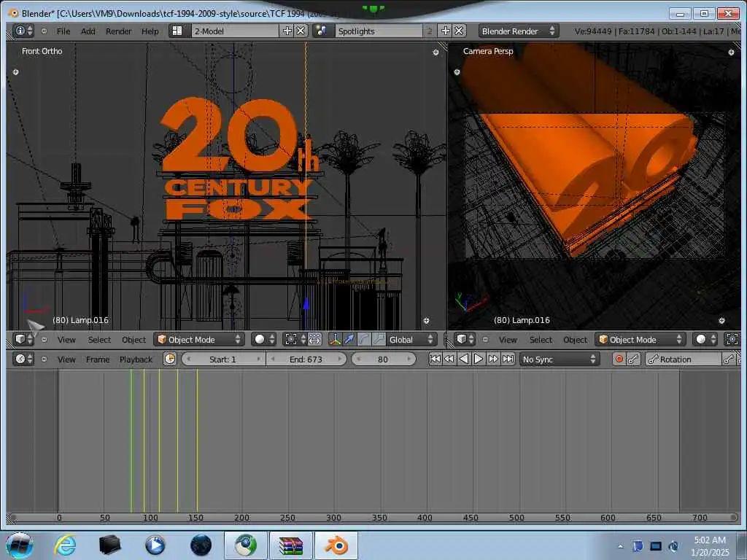Screen dimensions: 747x560
Task: Open left viewport pivot point selector
Action: pos(295,340)
